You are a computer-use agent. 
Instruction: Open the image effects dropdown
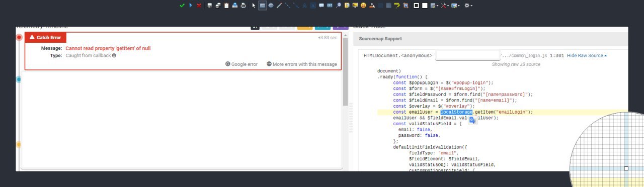pyautogui.click(x=434, y=6)
